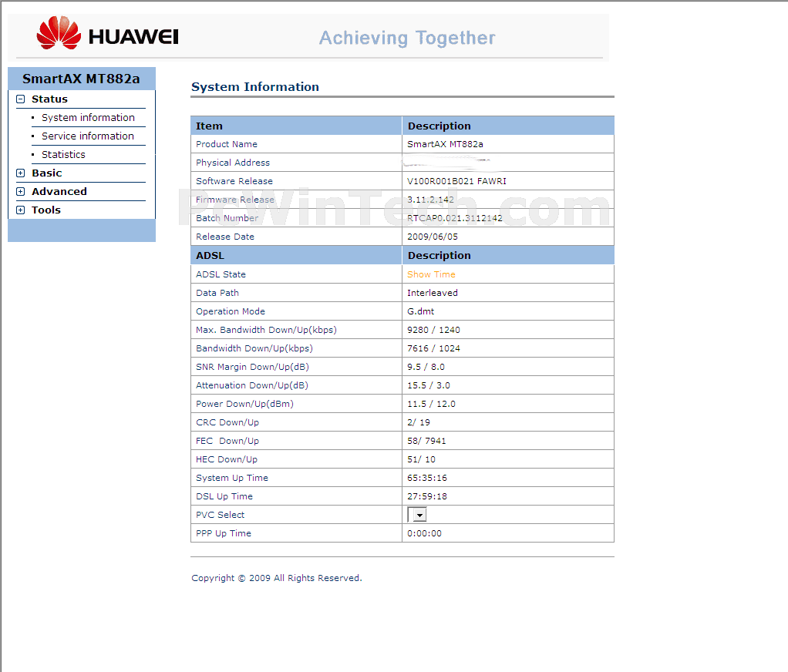
Task: Collapse the Status menu section
Action: (21, 99)
